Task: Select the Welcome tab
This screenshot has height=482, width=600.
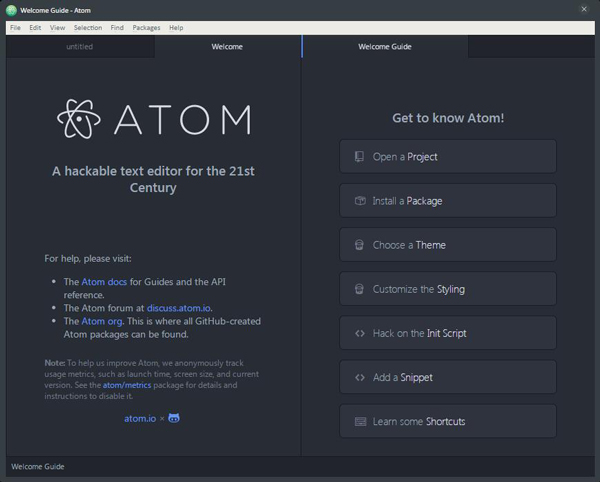Action: pyautogui.click(x=227, y=47)
